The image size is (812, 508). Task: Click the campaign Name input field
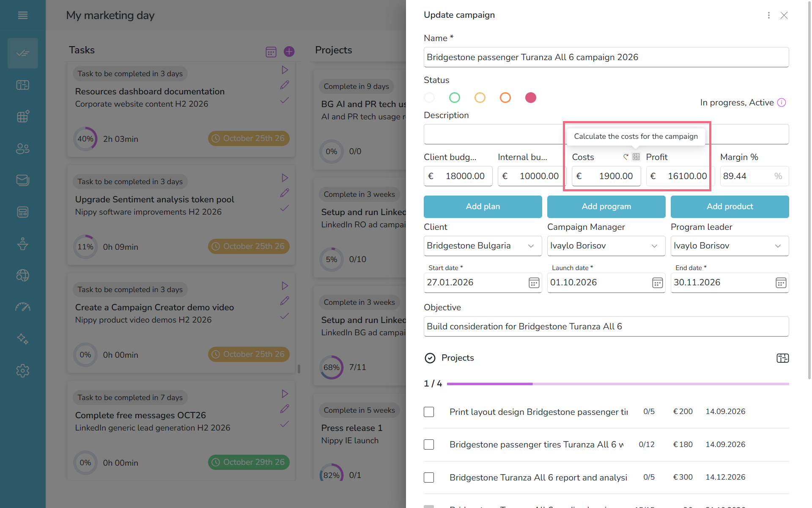click(606, 57)
